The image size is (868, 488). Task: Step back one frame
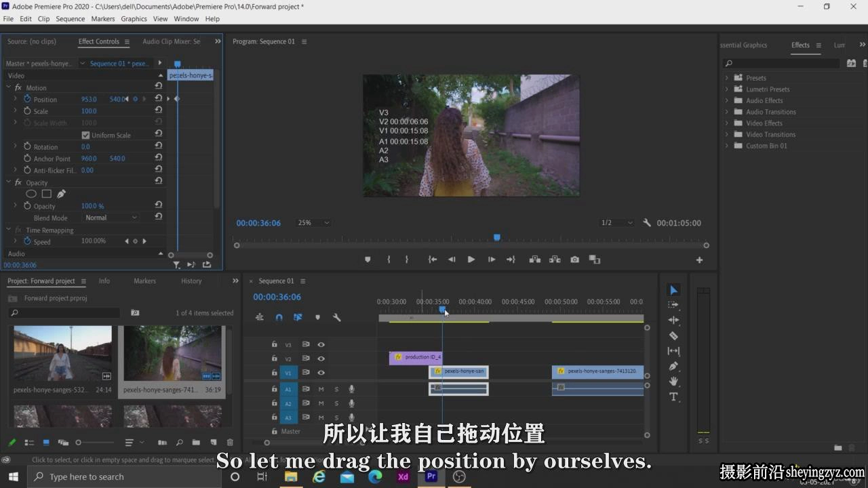tap(452, 260)
